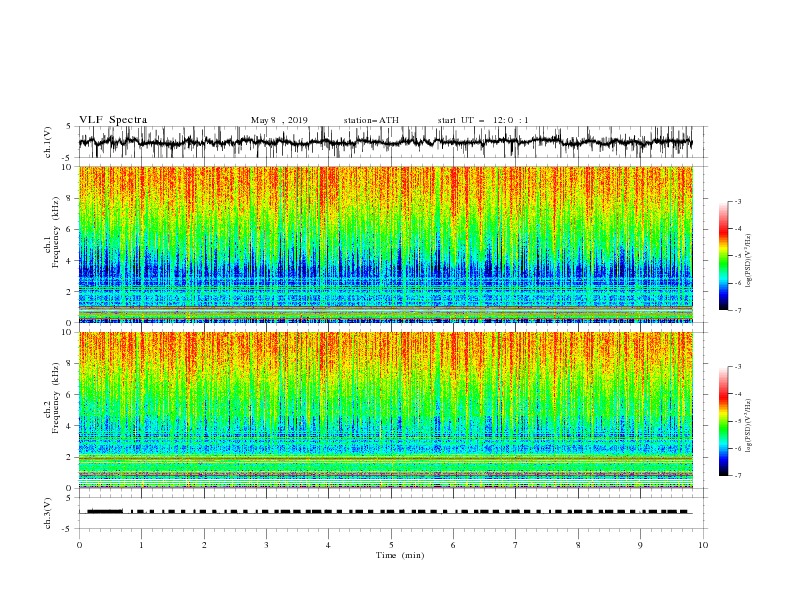This screenshot has height=612, width=792.
Task: Select the ch.1 "Frequency (kHz)" axis label
Action: (x=56, y=231)
